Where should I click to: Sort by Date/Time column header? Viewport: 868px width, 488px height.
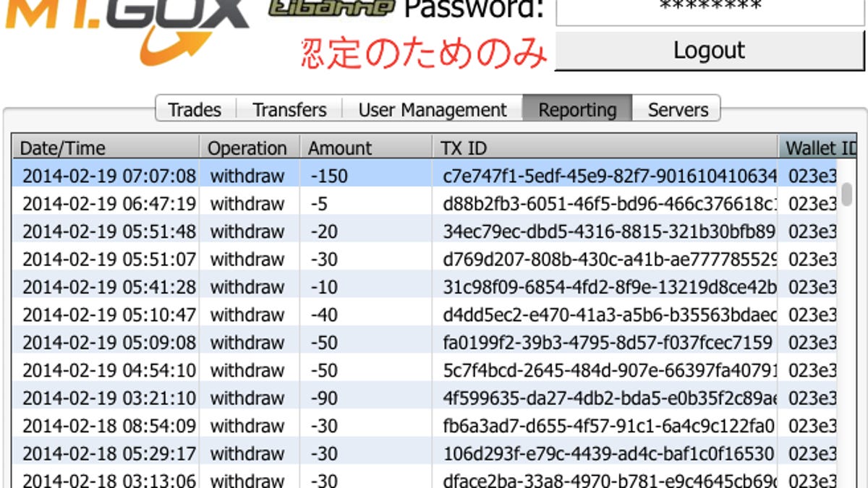106,148
